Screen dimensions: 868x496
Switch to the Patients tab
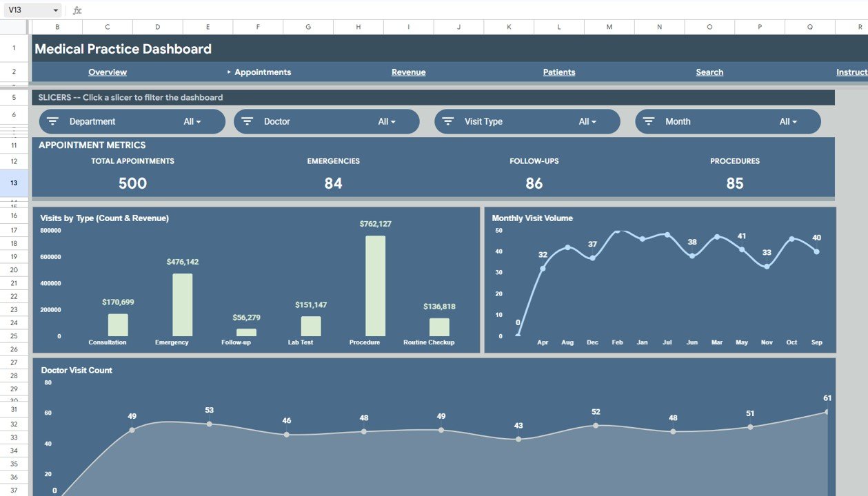(558, 72)
